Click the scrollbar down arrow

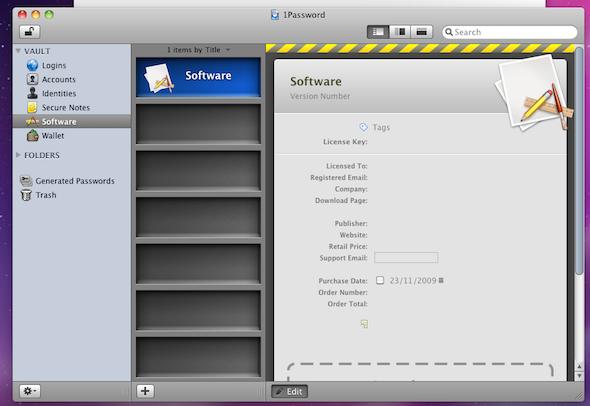579,376
